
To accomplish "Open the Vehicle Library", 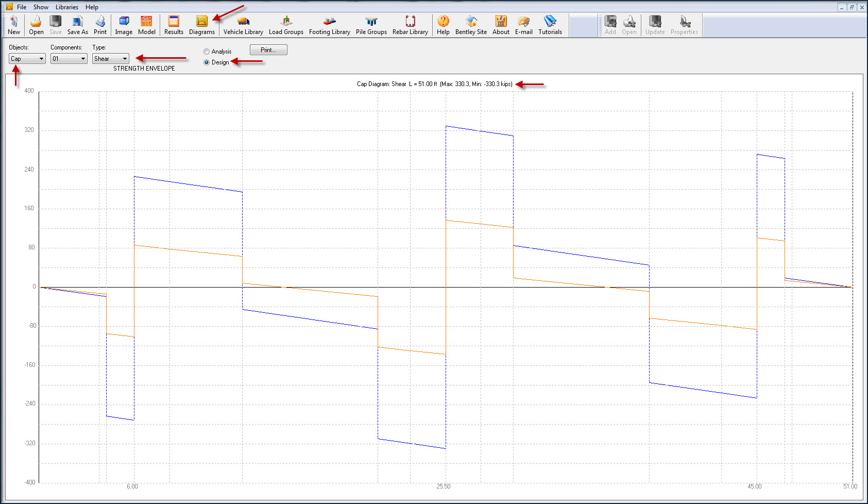I will 243,25.
